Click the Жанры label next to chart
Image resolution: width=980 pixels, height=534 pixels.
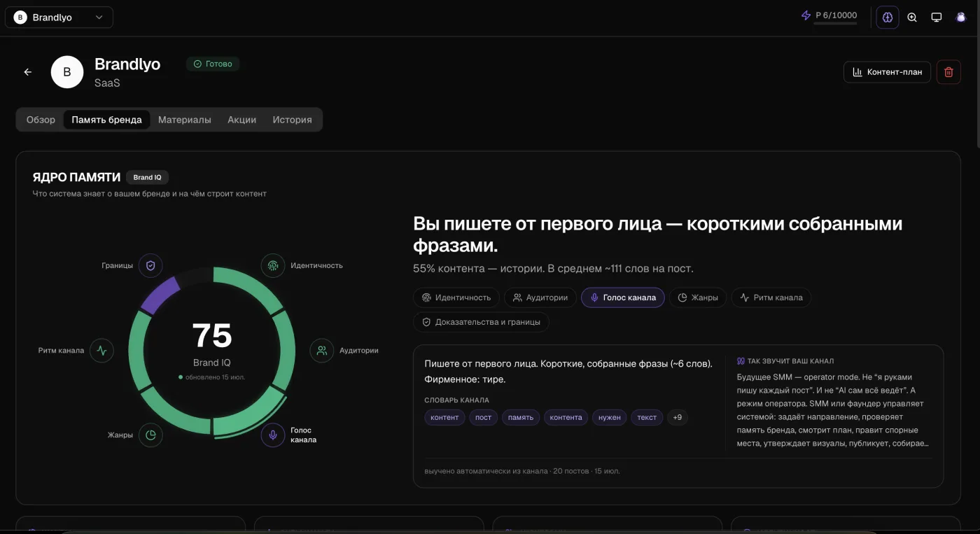120,435
